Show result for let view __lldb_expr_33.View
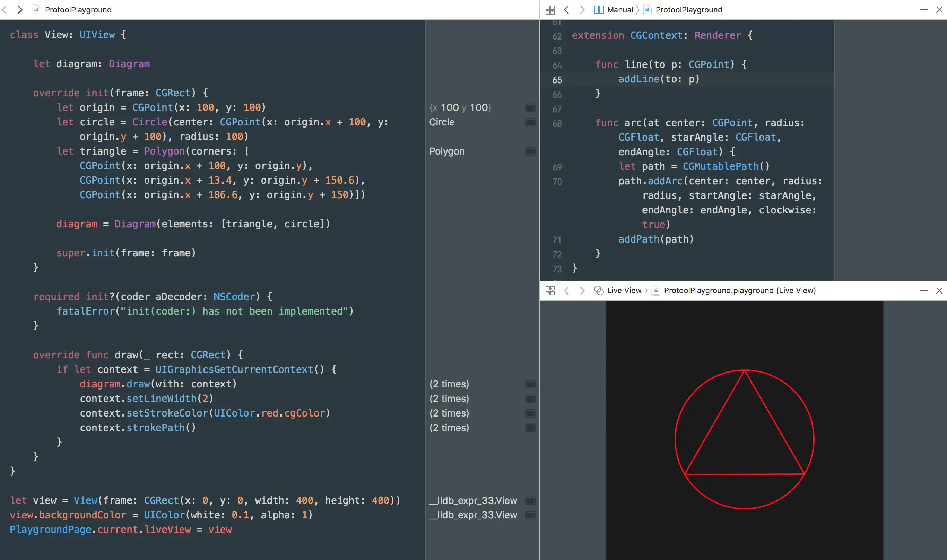The height and width of the screenshot is (560, 947). pyautogui.click(x=530, y=501)
